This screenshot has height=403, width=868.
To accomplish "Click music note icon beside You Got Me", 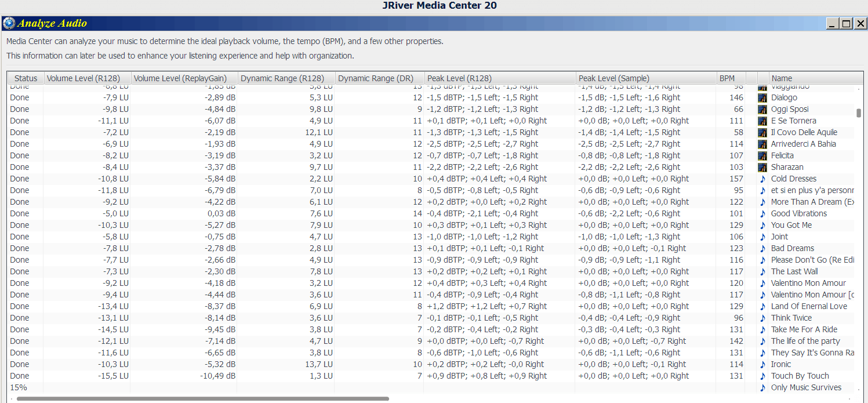I will (762, 225).
